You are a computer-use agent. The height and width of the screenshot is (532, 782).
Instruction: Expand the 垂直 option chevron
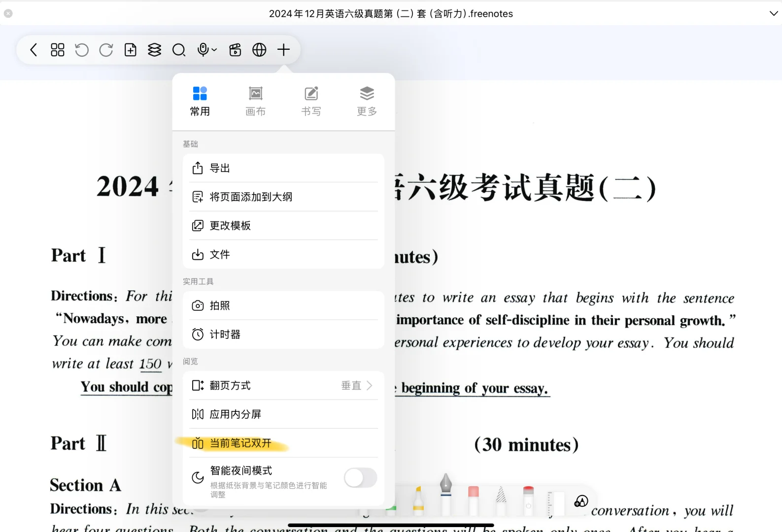pyautogui.click(x=369, y=385)
